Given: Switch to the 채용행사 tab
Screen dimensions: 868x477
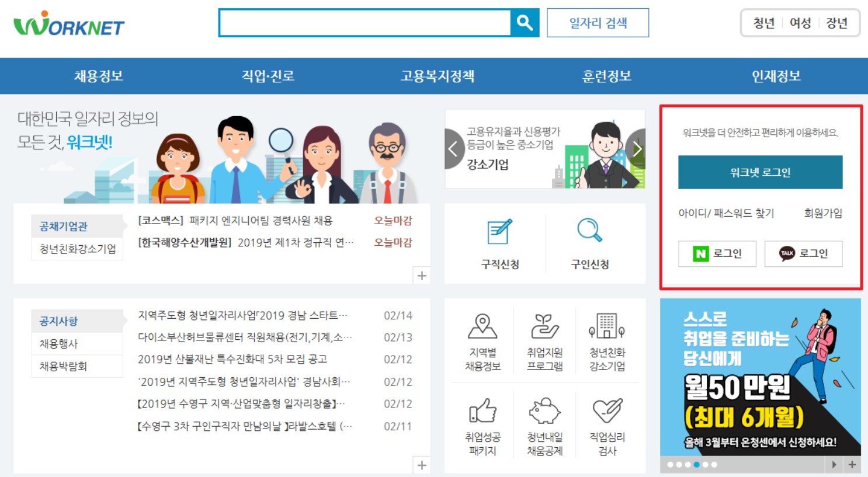Looking at the screenshot, I should pyautogui.click(x=77, y=344).
